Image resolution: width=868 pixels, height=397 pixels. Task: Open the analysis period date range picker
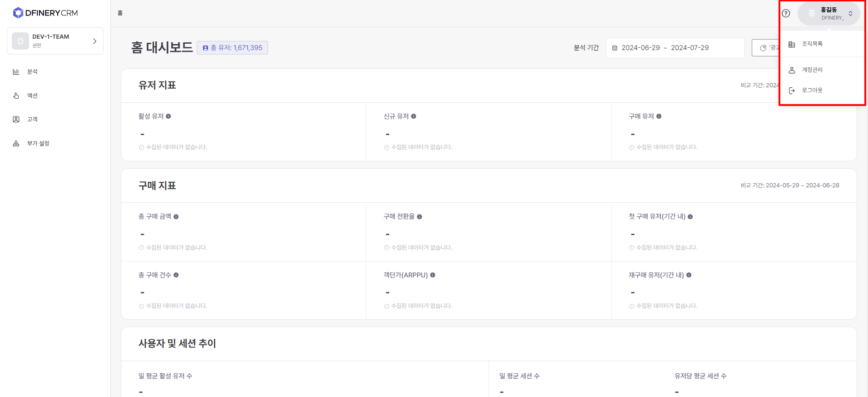pos(675,48)
